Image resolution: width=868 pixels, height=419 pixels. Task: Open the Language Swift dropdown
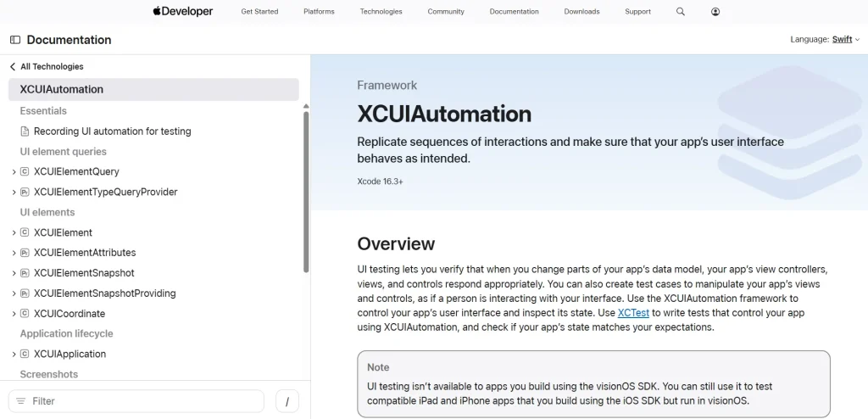[846, 39]
